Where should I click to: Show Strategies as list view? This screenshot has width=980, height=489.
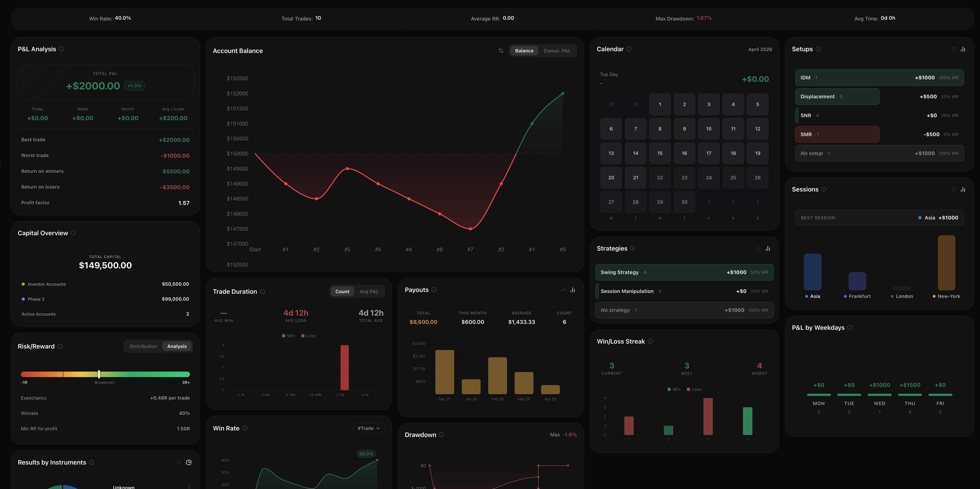(x=758, y=248)
